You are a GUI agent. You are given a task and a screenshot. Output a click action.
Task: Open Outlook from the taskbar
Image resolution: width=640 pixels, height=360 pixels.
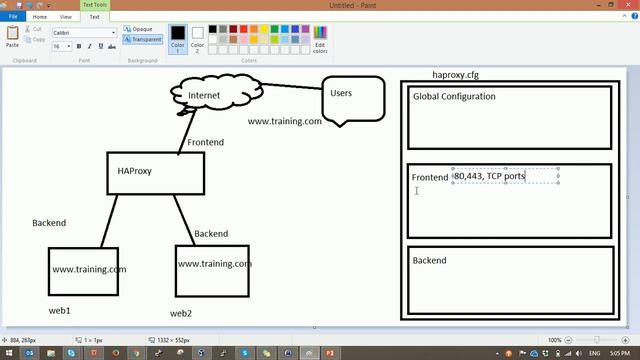[x=29, y=353]
